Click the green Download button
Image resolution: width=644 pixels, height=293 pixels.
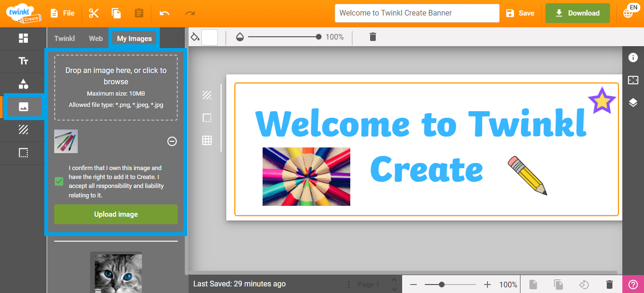[x=578, y=13]
